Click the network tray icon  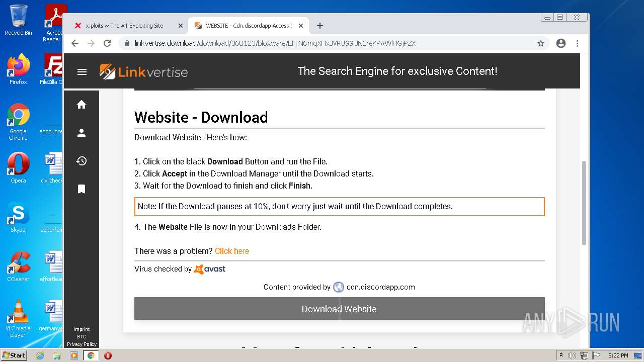(584, 355)
